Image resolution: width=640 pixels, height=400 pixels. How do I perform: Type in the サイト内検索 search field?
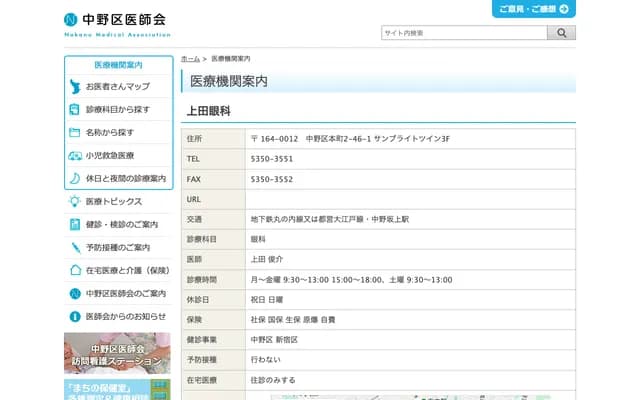click(x=463, y=33)
